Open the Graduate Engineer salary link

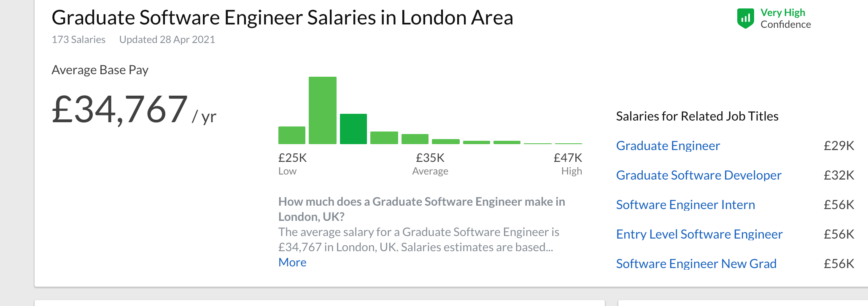pyautogui.click(x=668, y=146)
